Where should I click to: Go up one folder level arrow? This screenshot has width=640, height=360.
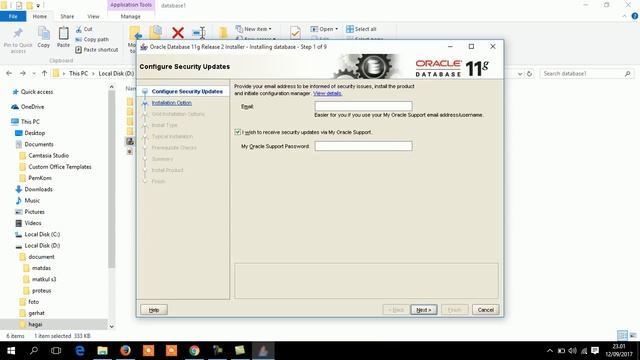44,73
